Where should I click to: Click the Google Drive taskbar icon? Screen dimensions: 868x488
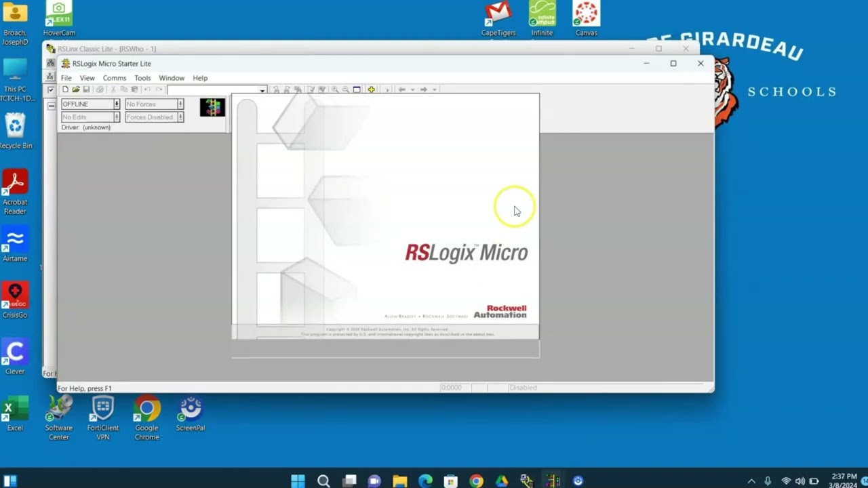[x=502, y=481]
